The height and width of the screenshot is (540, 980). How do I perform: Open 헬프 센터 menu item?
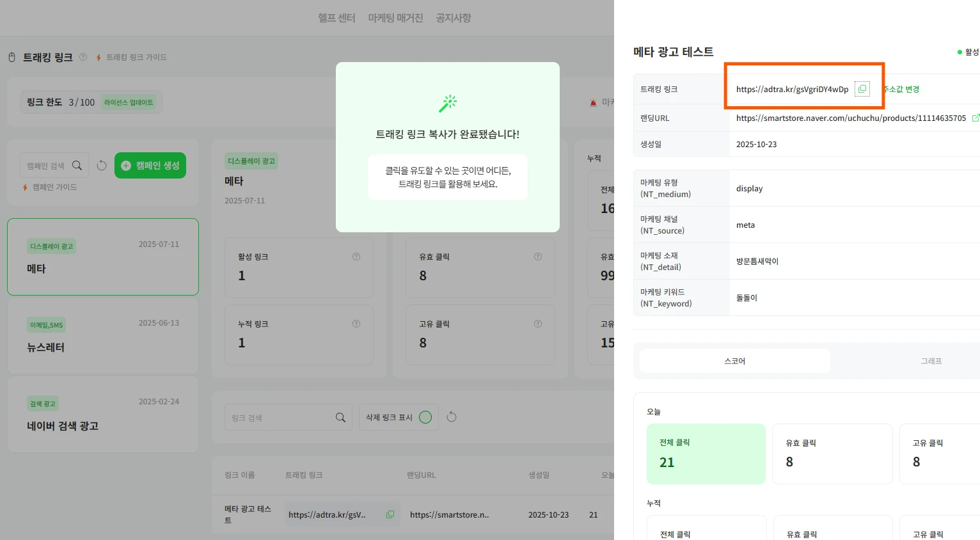[x=336, y=18]
